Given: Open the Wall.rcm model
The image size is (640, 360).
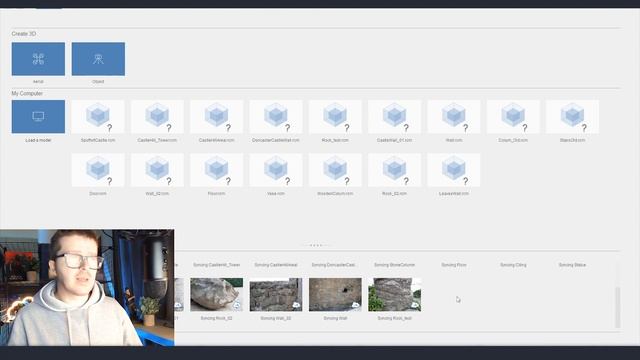Looking at the screenshot, I should click(454, 117).
